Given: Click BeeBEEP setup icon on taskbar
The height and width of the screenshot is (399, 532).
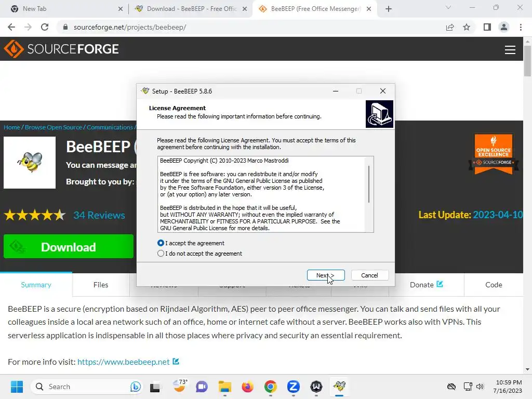Looking at the screenshot, I should pyautogui.click(x=339, y=387).
